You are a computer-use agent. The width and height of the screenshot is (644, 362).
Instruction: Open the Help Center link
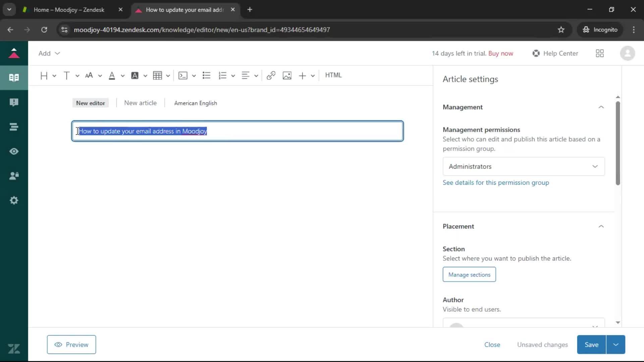pyautogui.click(x=555, y=53)
